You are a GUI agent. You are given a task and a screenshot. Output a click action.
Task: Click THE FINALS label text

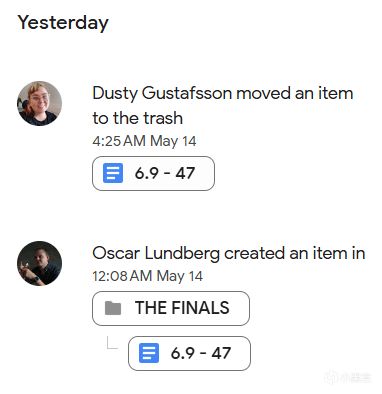pyautogui.click(x=182, y=308)
